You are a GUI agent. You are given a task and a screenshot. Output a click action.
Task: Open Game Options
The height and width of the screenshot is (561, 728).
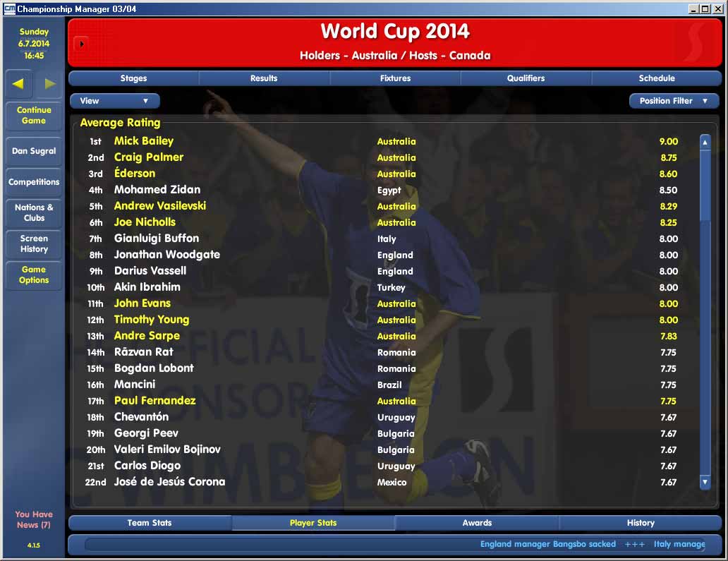click(x=34, y=275)
